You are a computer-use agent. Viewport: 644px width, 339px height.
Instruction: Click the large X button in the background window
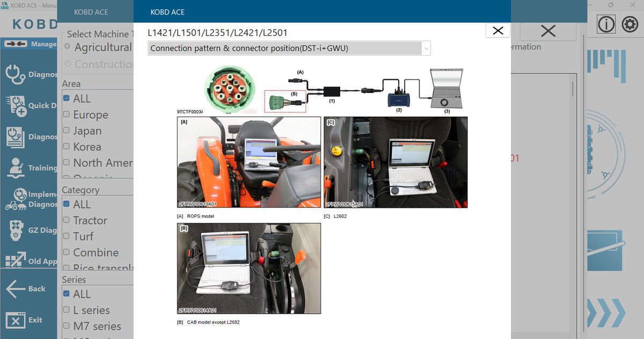coord(548,31)
